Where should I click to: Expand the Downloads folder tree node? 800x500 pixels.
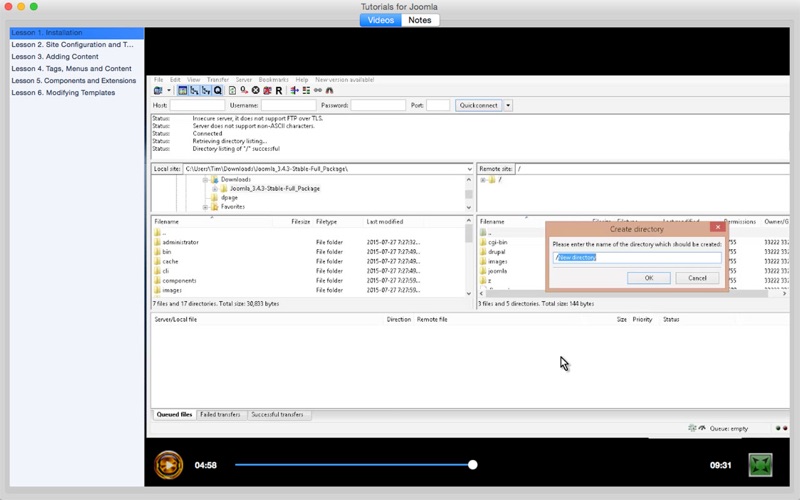tap(205, 180)
